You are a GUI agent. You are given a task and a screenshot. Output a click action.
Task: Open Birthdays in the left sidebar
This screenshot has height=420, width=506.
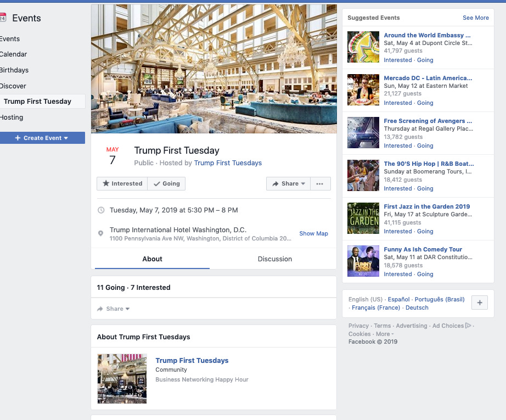14,70
